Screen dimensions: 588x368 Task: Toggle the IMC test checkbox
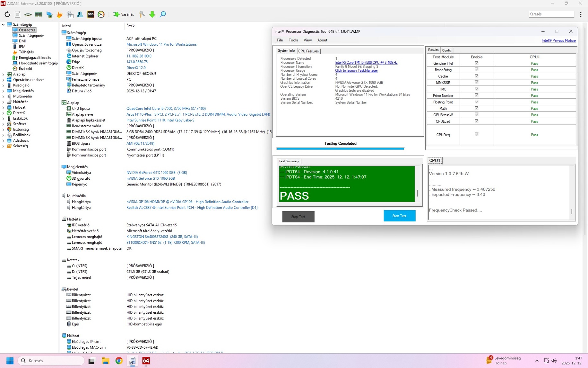pos(476,89)
